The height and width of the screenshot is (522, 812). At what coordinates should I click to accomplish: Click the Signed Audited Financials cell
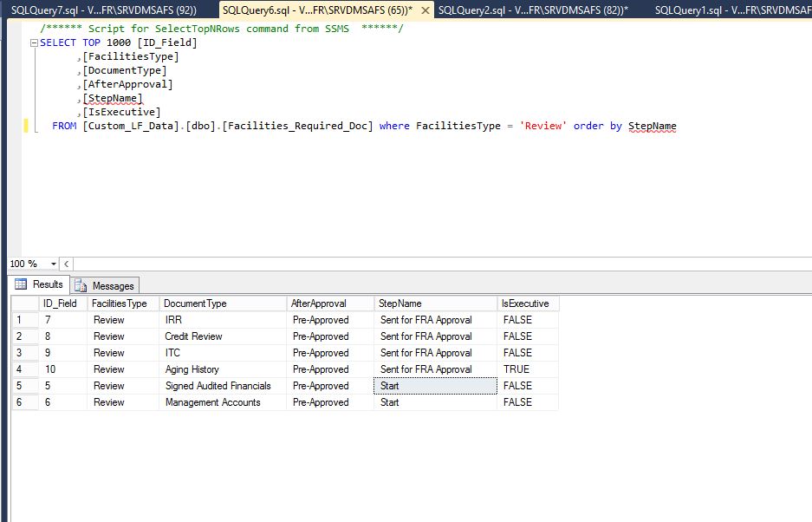[218, 386]
